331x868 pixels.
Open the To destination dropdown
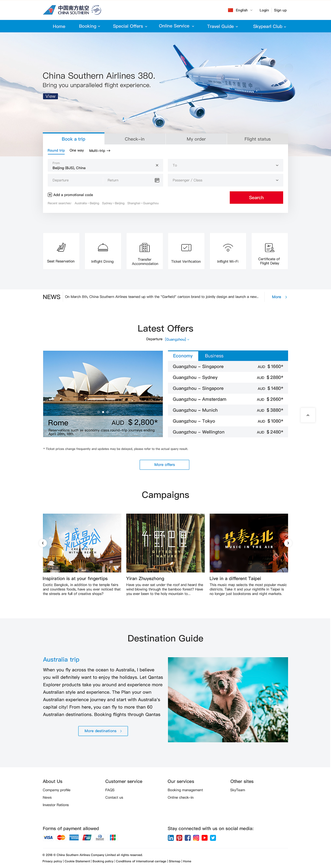(x=225, y=166)
